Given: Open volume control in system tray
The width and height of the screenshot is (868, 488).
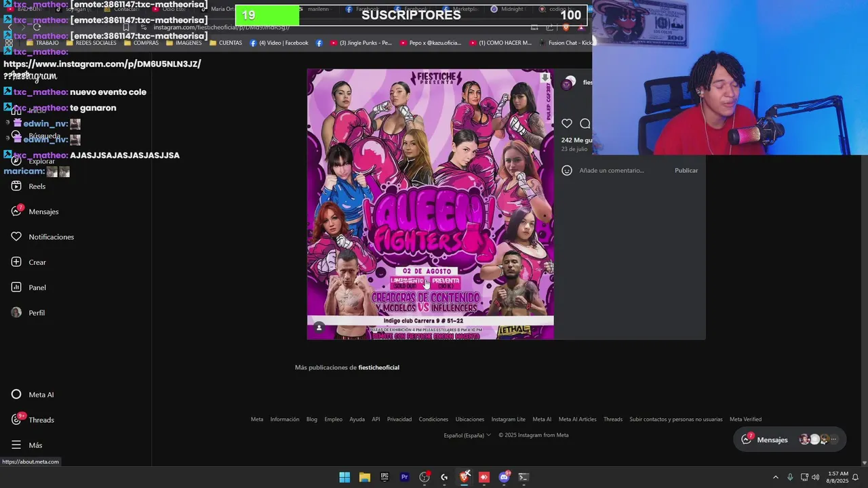Looking at the screenshot, I should point(816,477).
